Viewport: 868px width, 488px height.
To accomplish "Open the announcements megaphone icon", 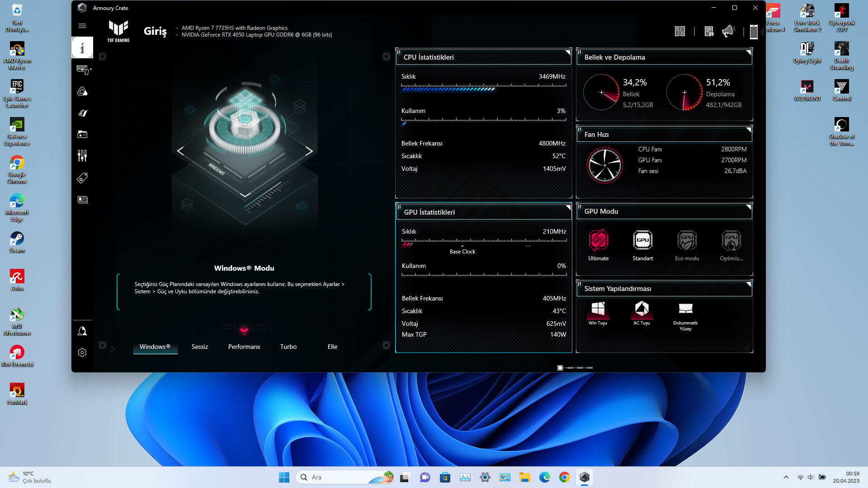I will tap(728, 31).
